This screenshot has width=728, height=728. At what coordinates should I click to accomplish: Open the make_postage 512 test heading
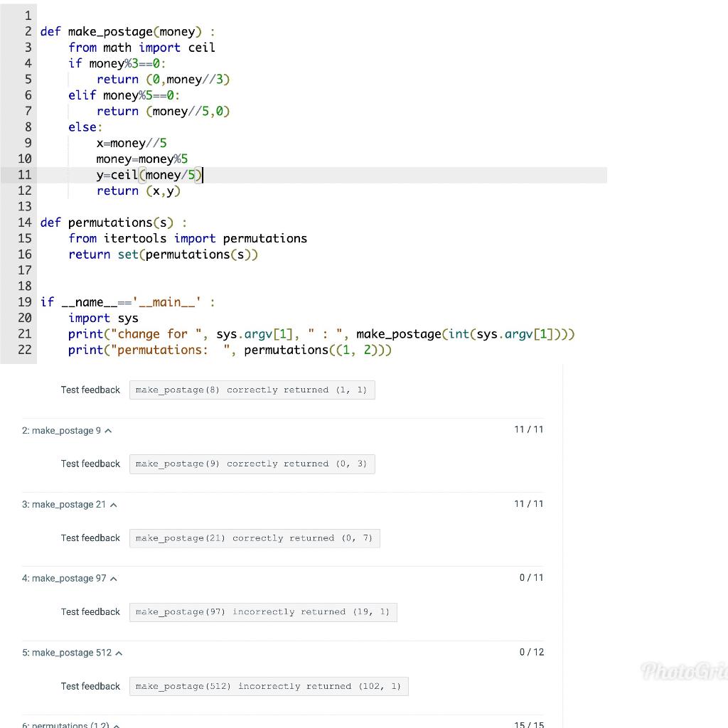68,652
